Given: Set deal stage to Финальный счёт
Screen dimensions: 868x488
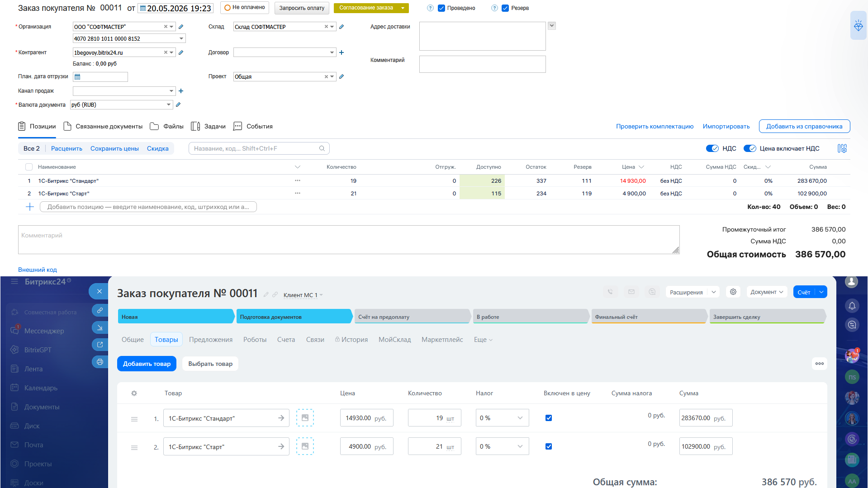Looking at the screenshot, I should pyautogui.click(x=649, y=317).
